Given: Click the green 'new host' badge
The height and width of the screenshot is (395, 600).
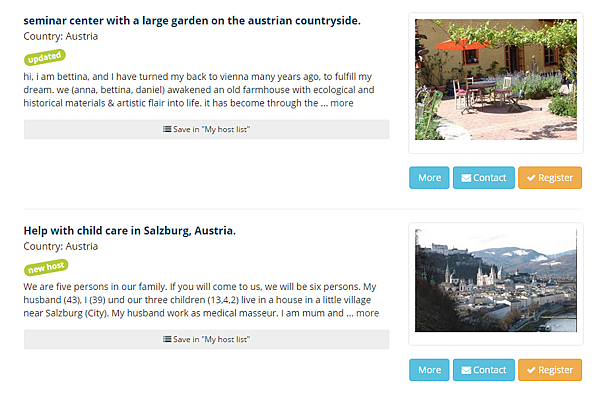Looking at the screenshot, I should (x=46, y=267).
